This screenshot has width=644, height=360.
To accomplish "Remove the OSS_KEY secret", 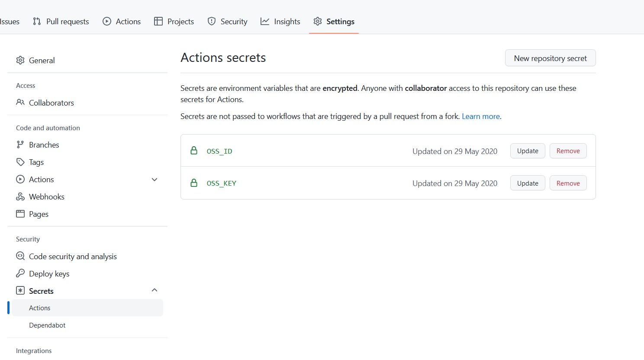I will [x=568, y=183].
